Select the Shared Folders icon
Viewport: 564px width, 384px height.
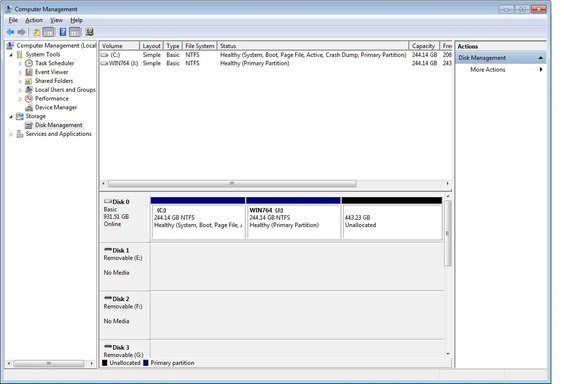pos(29,81)
